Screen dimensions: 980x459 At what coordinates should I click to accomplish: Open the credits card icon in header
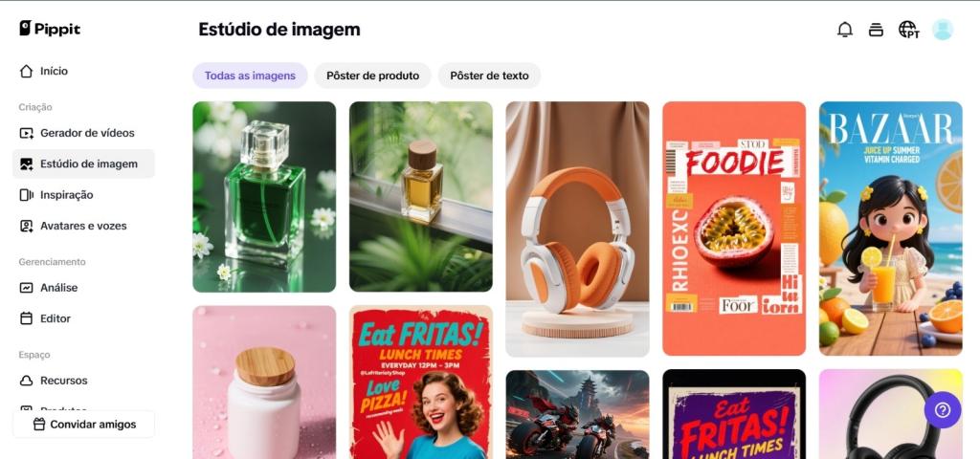[877, 30]
